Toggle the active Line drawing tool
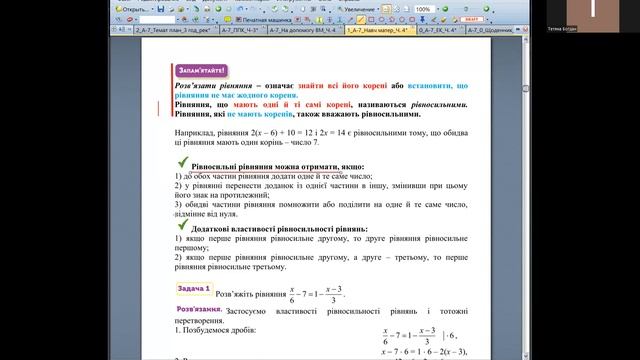Image resolution: width=640 pixels, height=360 pixels. point(361,20)
